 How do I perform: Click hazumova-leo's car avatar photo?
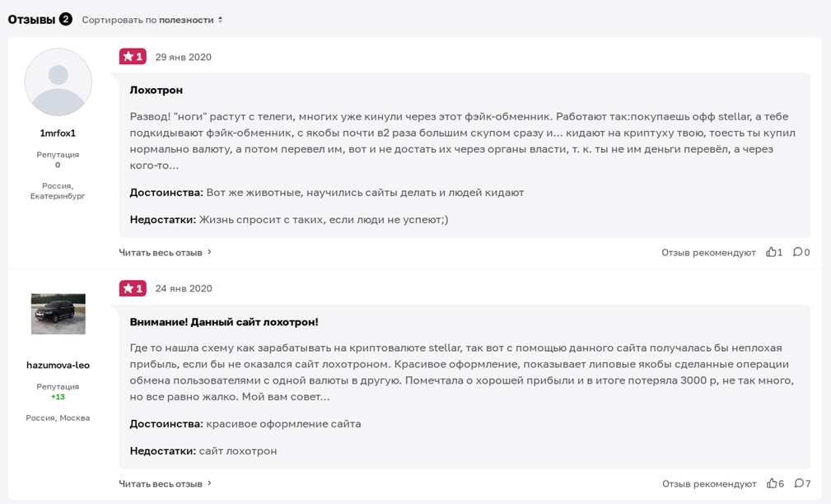point(58,314)
